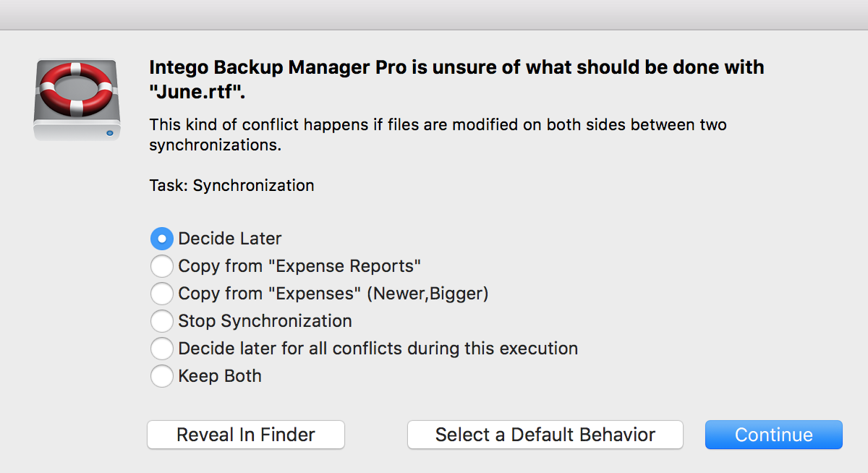Choose the Keep Both radio button

click(x=161, y=376)
